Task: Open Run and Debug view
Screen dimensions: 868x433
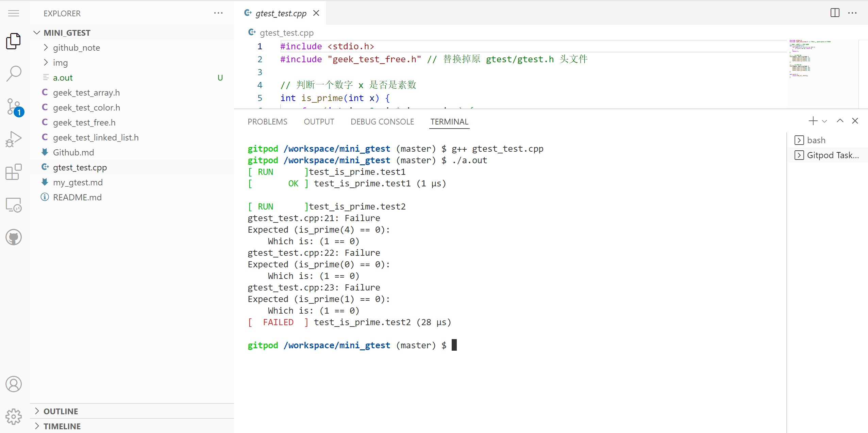Action: [x=14, y=139]
